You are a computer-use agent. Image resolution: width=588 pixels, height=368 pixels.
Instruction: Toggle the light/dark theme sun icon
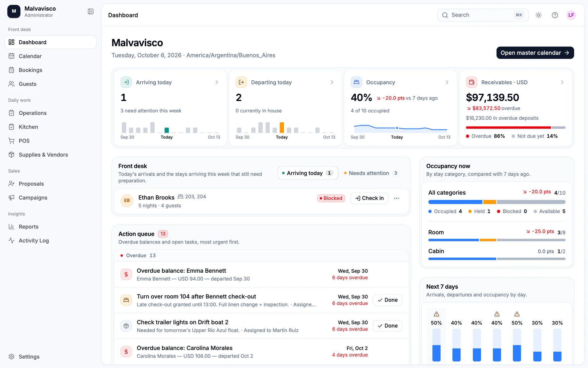tap(539, 15)
